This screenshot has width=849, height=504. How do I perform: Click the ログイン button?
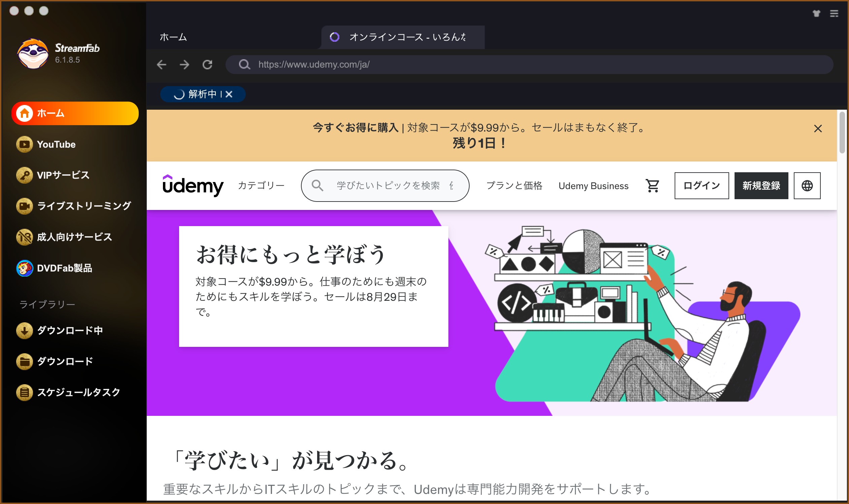(x=702, y=185)
